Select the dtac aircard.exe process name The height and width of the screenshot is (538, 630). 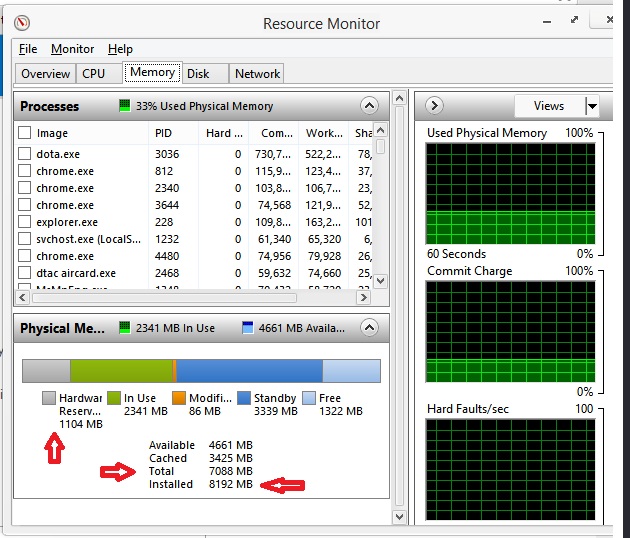click(x=76, y=273)
